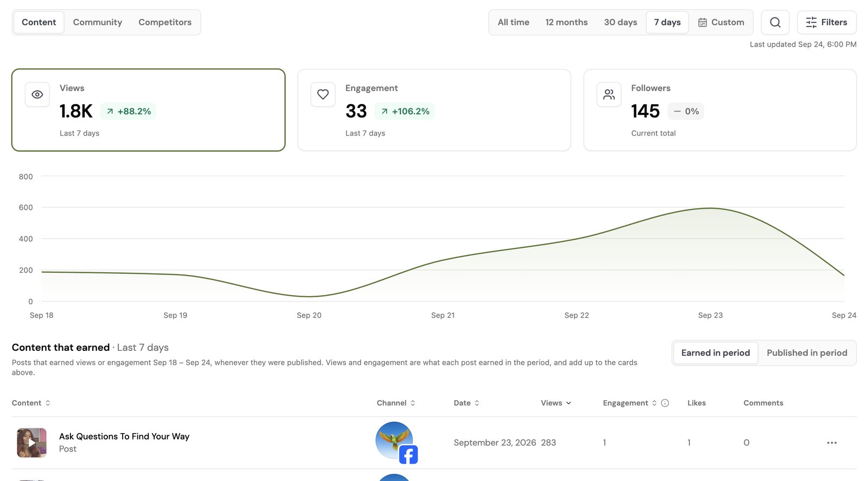
Task: Click the eye icon on Views card
Action: point(37,94)
